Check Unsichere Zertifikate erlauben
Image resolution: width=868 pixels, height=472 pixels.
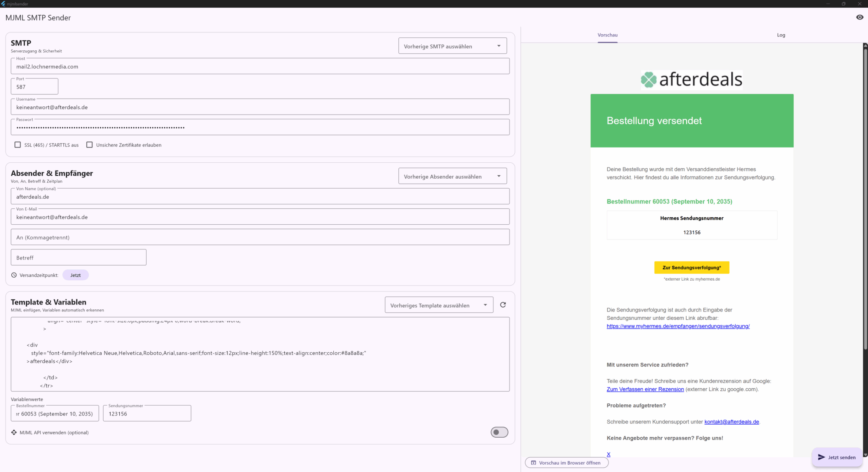(x=89, y=145)
